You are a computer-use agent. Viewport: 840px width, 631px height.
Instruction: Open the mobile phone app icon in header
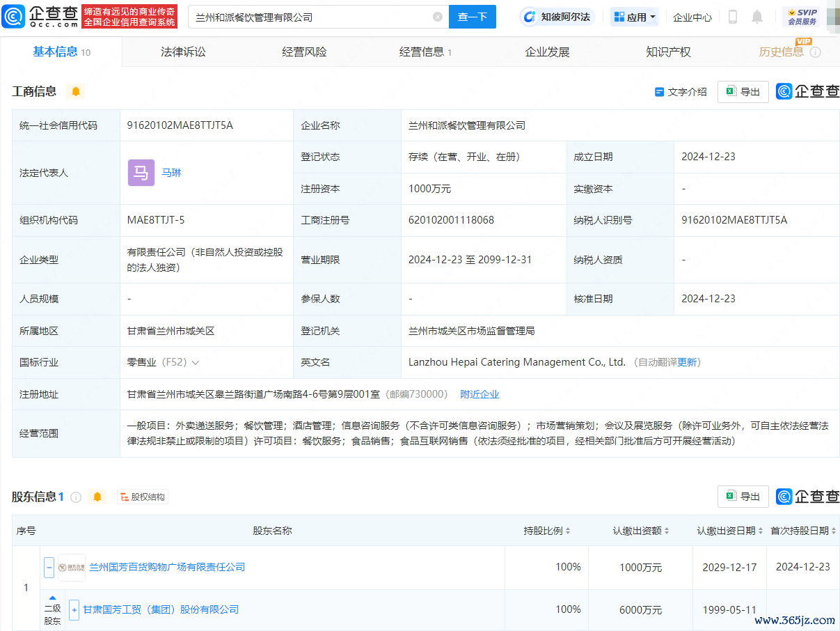732,17
